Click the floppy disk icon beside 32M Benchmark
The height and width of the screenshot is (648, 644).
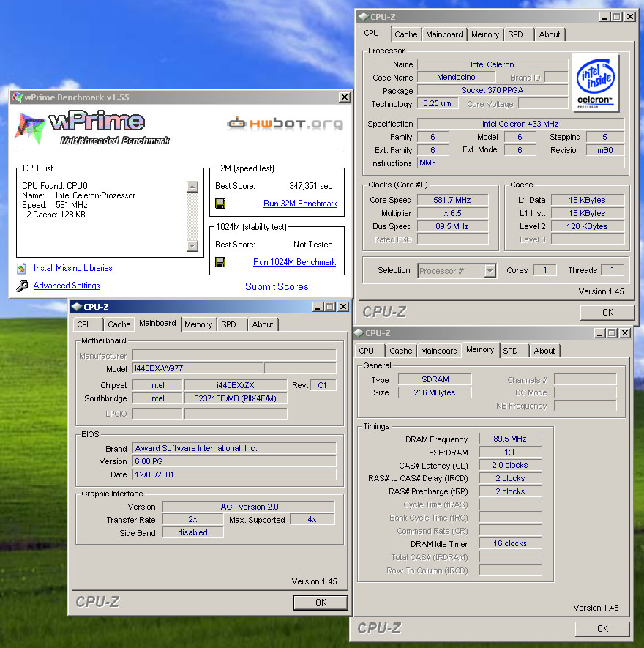220,204
